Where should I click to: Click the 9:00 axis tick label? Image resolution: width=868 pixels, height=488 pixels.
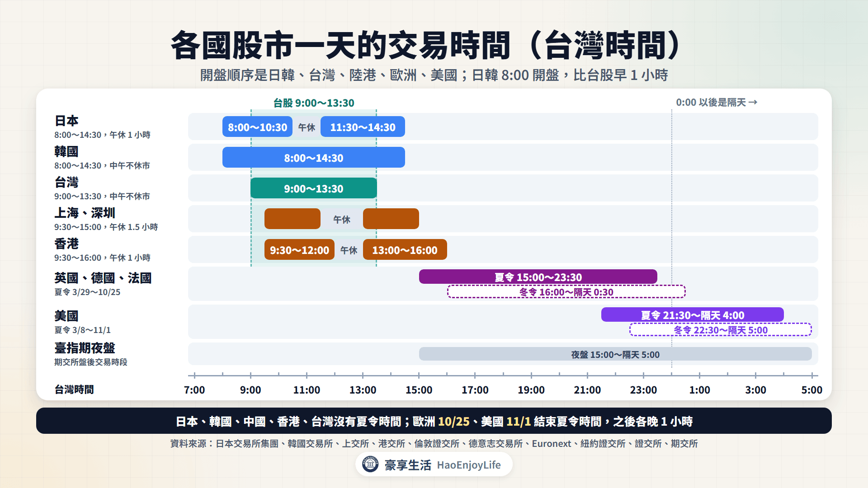tap(250, 390)
